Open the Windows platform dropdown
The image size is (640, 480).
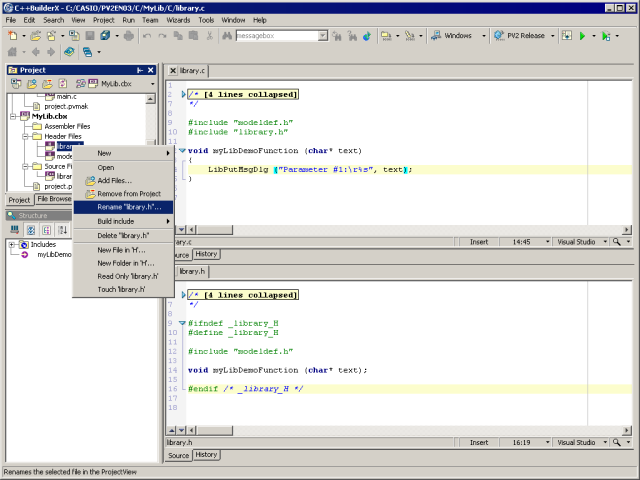[484, 36]
